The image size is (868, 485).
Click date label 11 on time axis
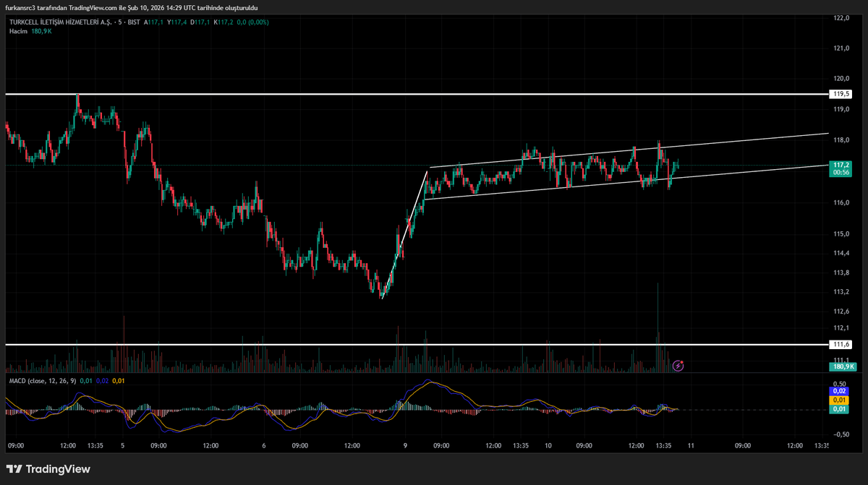(690, 446)
